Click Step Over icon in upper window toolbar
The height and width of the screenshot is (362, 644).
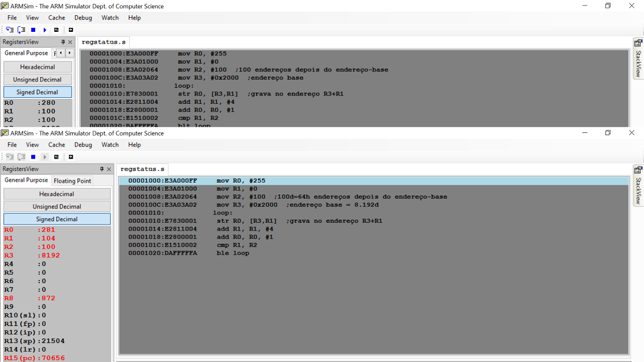[x=21, y=30]
